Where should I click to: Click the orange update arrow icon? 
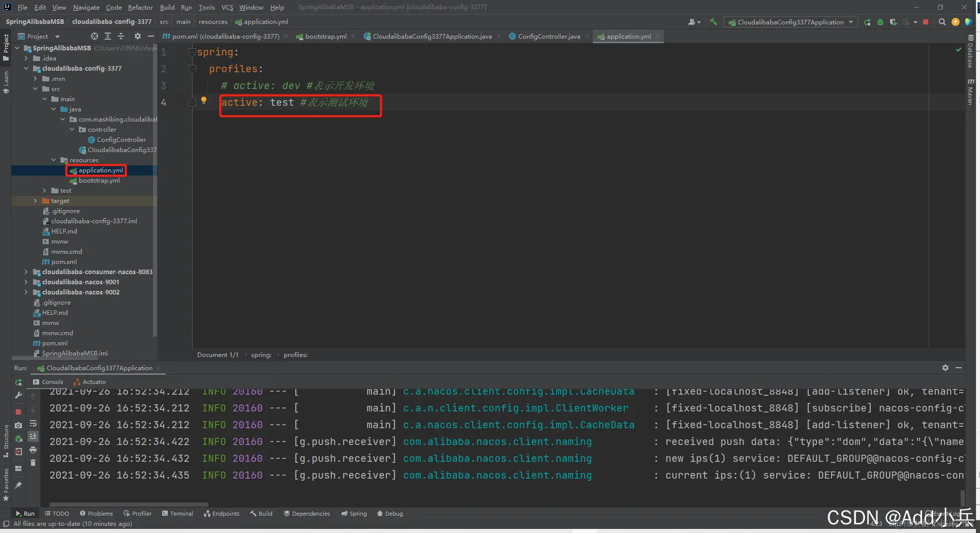click(955, 22)
